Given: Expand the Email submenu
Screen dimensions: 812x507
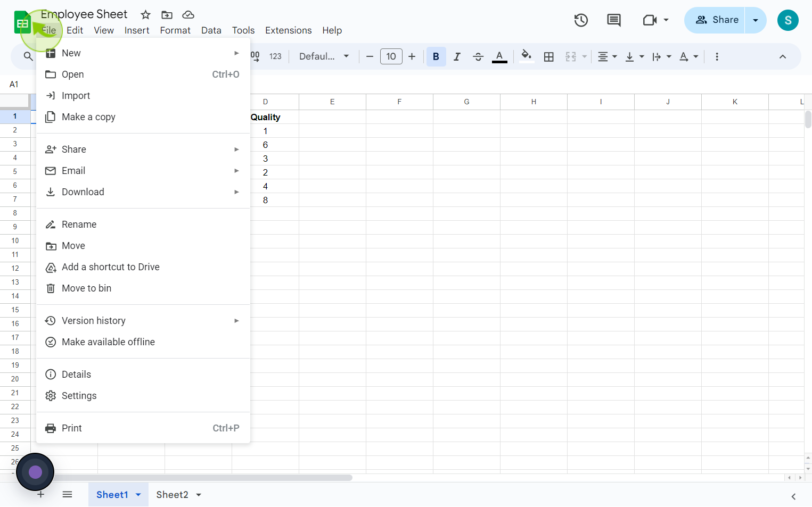Looking at the screenshot, I should click(x=143, y=171).
